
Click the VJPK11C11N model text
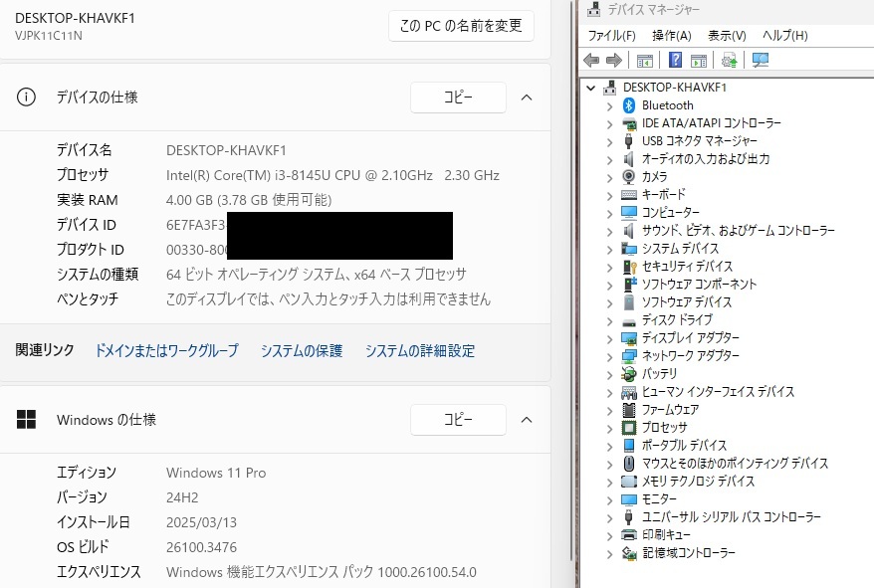pyautogui.click(x=49, y=36)
